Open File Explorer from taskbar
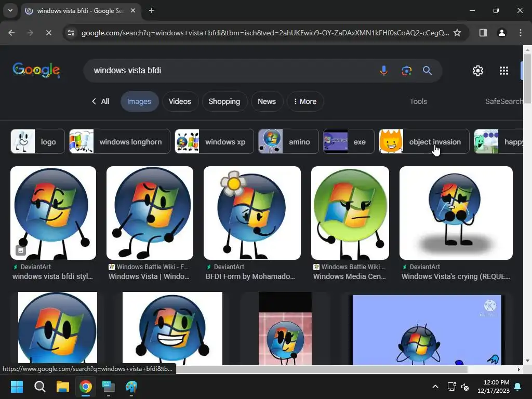The width and height of the screenshot is (532, 399). coord(63,387)
